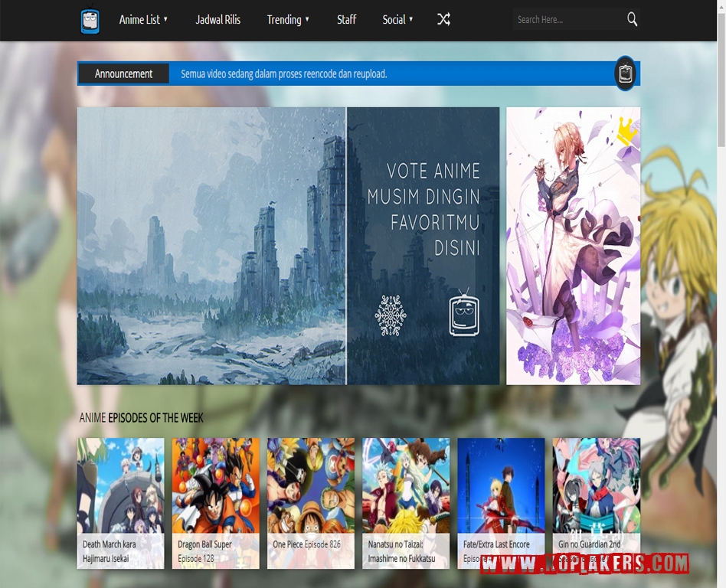Click the Anime Episodes of the Week heading
This screenshot has height=588, width=726.
click(141, 418)
